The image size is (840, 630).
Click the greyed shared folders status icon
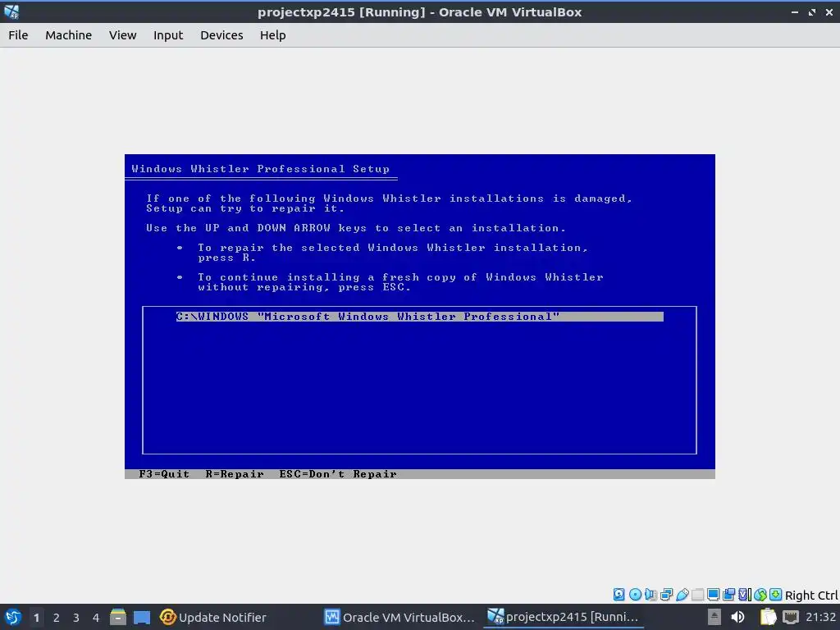click(x=697, y=594)
